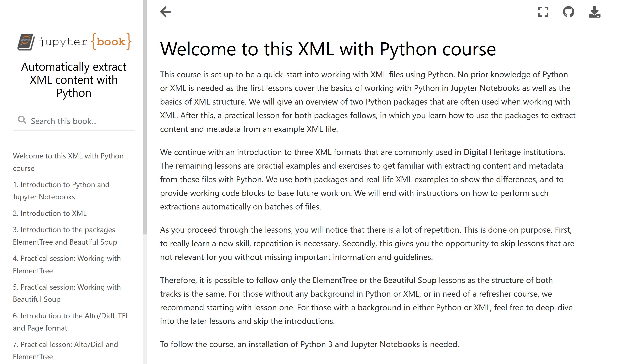
Task: Open the practical session Working with Beautiful Soup
Action: click(x=67, y=293)
